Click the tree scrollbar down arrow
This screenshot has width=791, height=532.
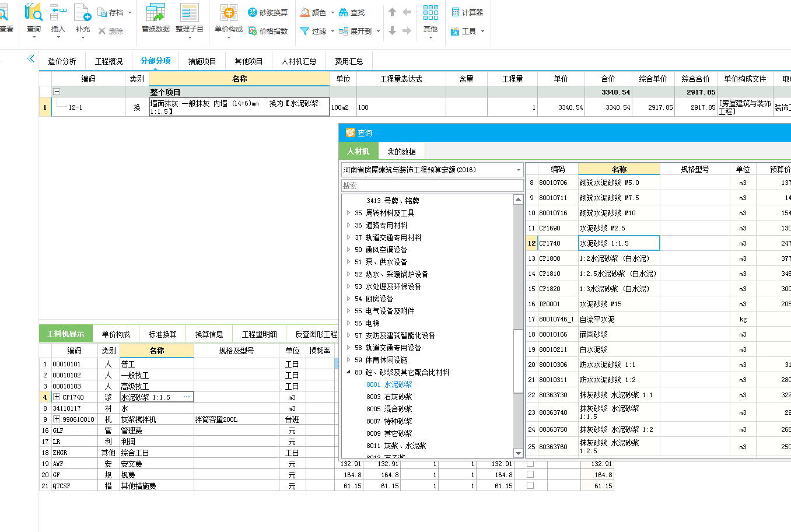(518, 453)
